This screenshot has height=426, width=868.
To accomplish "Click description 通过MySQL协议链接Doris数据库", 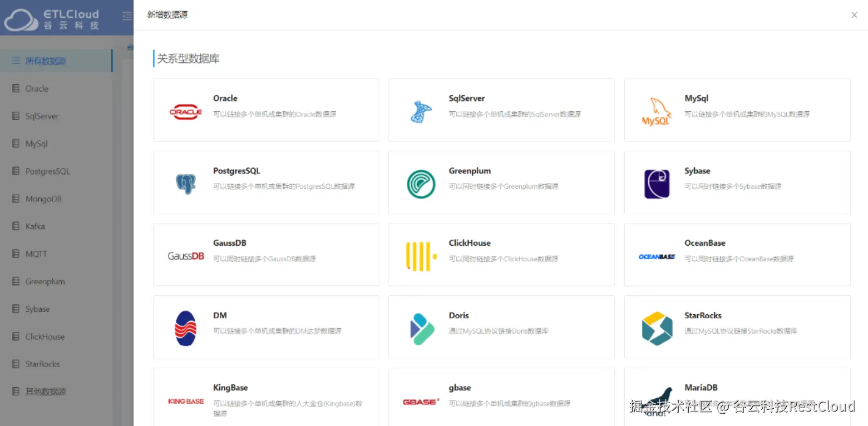I will [499, 331].
